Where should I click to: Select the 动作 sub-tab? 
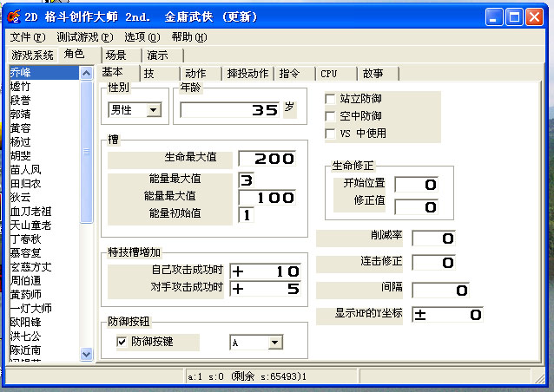201,74
